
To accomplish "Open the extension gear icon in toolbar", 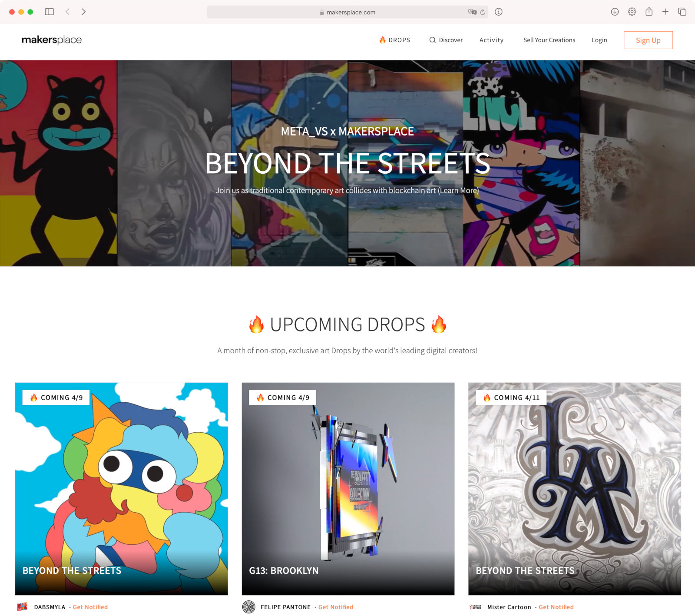I will (x=632, y=12).
